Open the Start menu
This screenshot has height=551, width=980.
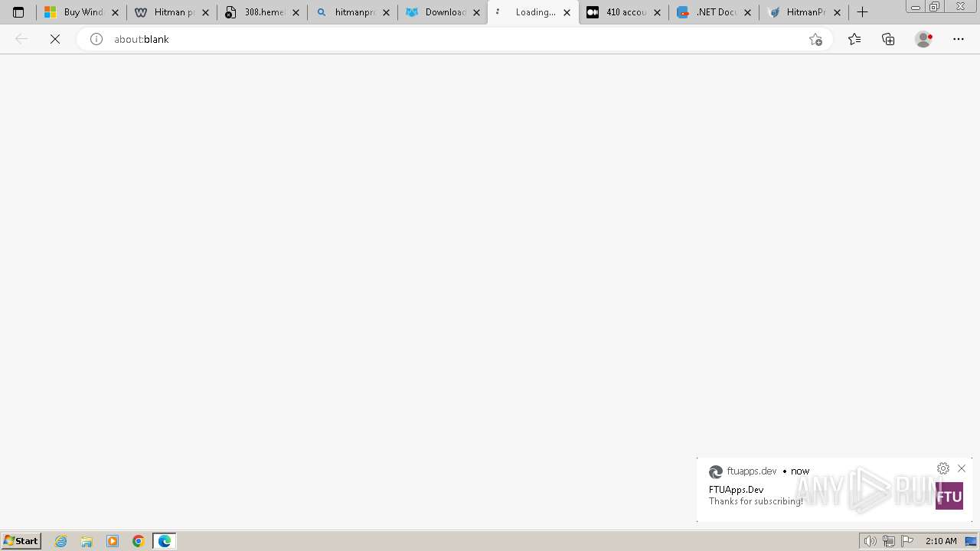tap(21, 541)
